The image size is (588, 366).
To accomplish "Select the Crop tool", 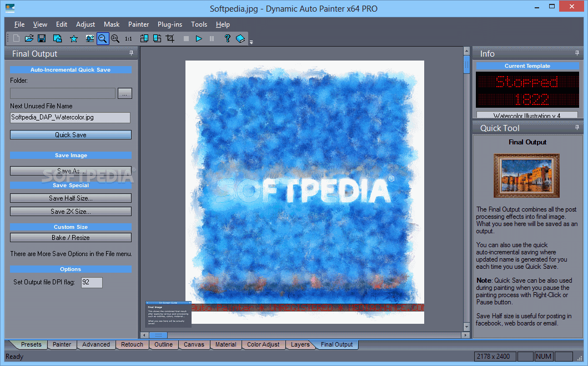I will pos(170,38).
